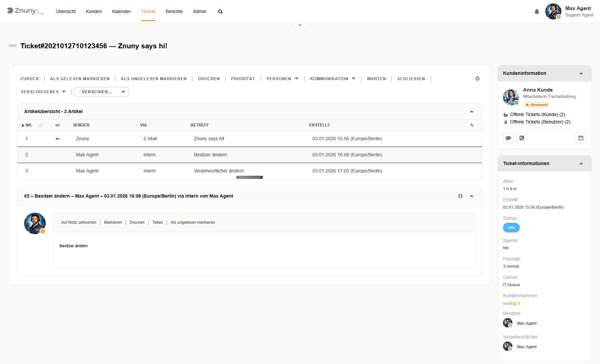Open the Personen dropdown menu
The width and height of the screenshot is (600, 364).
282,79
